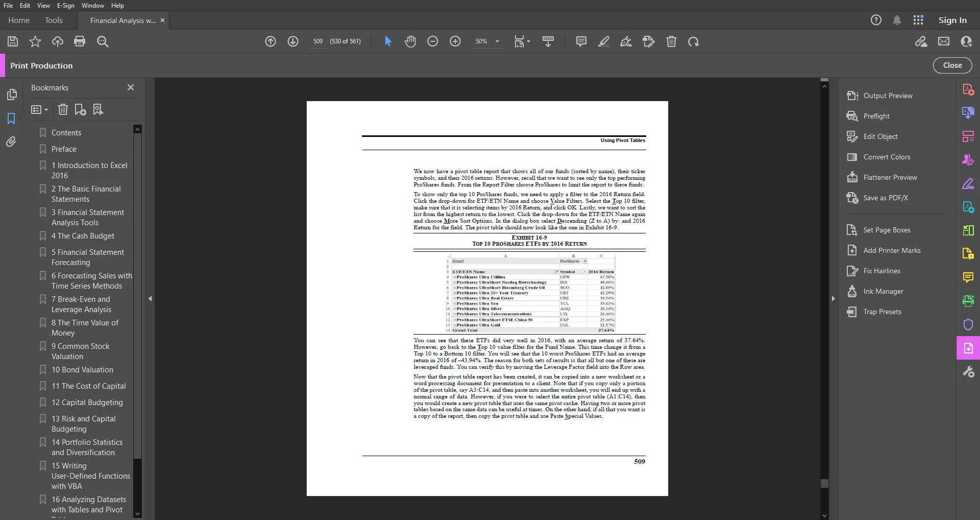980x520 pixels.
Task: Print the document using the printer icon
Action: [80, 41]
